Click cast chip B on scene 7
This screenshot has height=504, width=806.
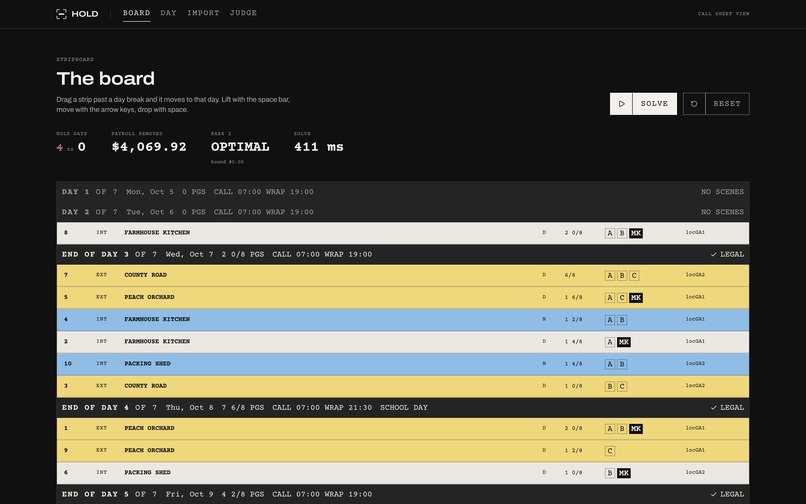(622, 276)
